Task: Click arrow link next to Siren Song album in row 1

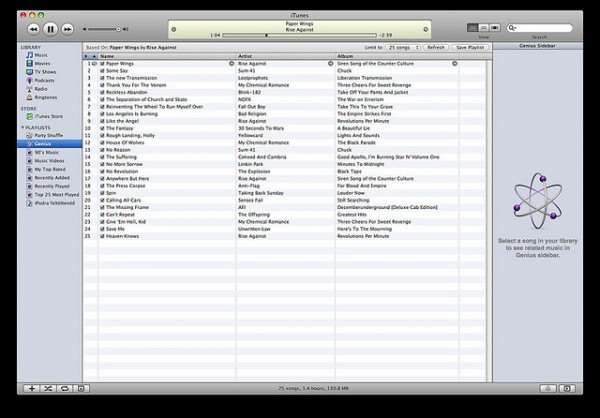Action: [x=455, y=64]
